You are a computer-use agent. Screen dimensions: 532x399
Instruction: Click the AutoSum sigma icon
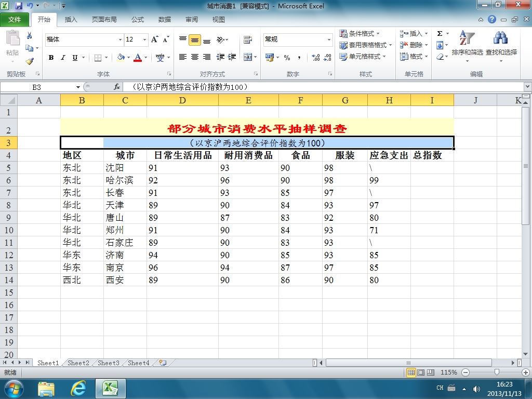tap(440, 34)
